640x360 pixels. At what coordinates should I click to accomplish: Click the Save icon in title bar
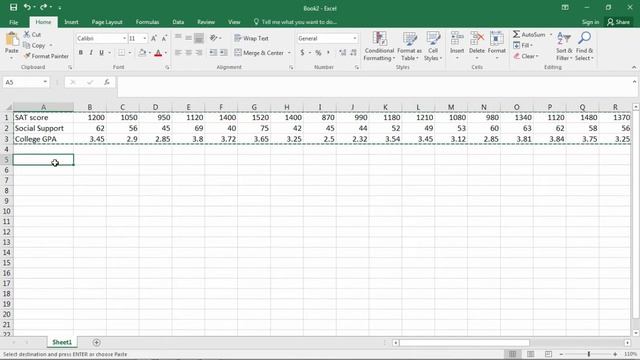(x=13, y=7)
